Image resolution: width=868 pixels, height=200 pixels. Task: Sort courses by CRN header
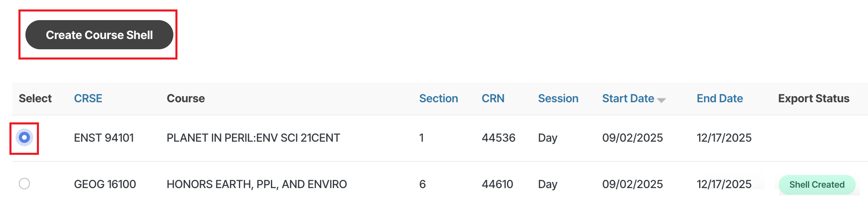click(493, 99)
